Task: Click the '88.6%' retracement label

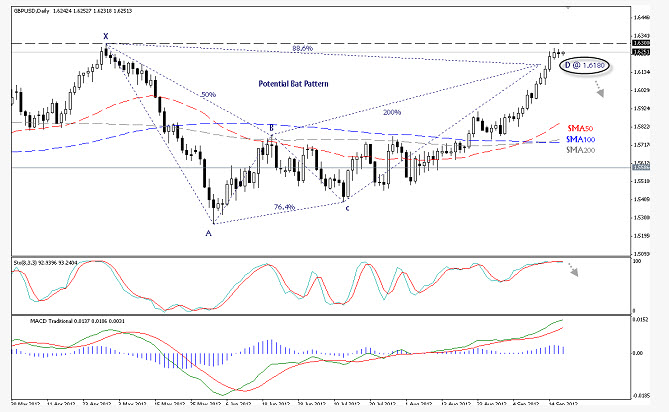Action: (303, 49)
